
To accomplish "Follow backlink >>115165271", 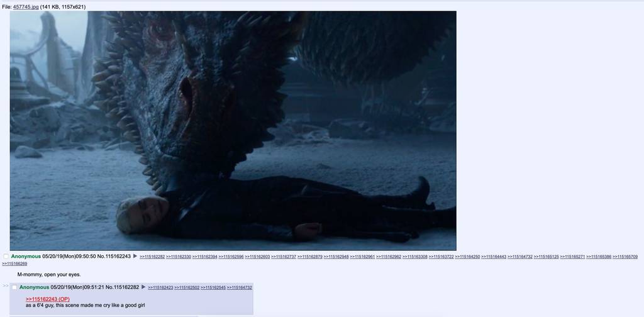I will pos(573,257).
